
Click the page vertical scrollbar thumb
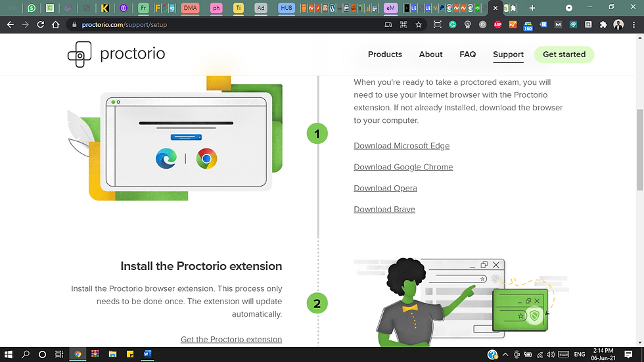[x=640, y=149]
